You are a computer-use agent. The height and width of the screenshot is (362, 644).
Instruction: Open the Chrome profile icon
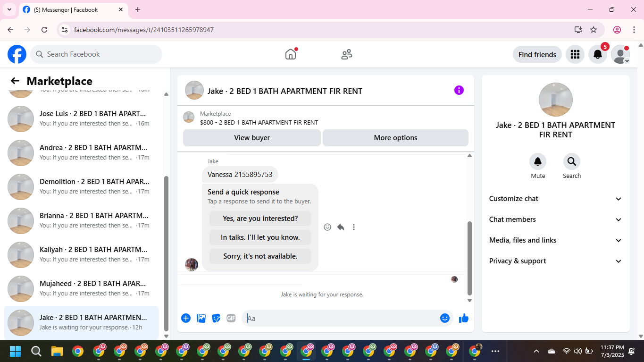[x=617, y=30]
